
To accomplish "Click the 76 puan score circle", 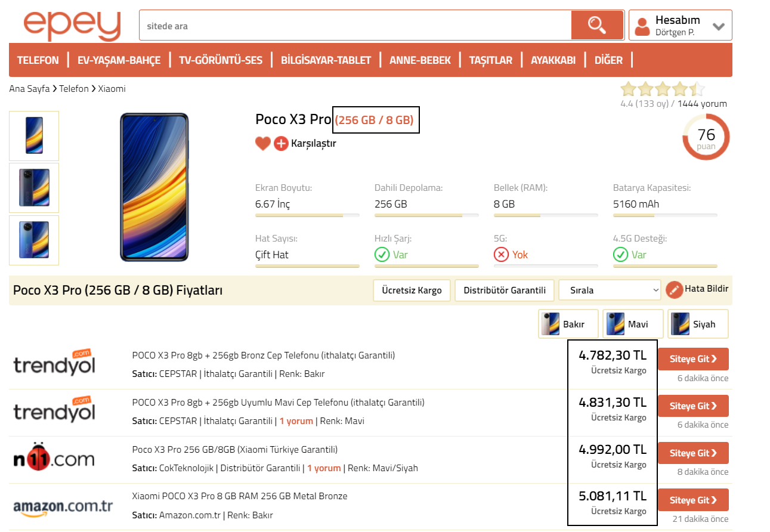I will (x=706, y=137).
